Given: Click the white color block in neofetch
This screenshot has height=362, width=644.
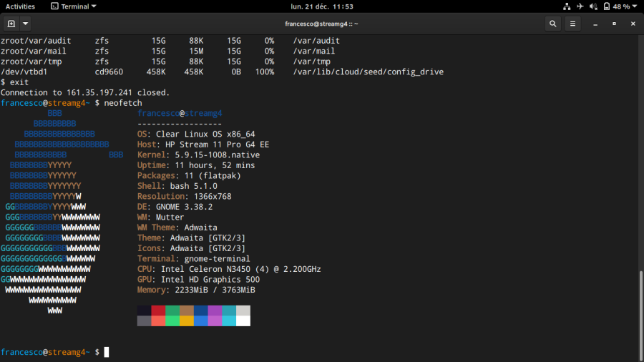Looking at the screenshot, I should pyautogui.click(x=243, y=321).
